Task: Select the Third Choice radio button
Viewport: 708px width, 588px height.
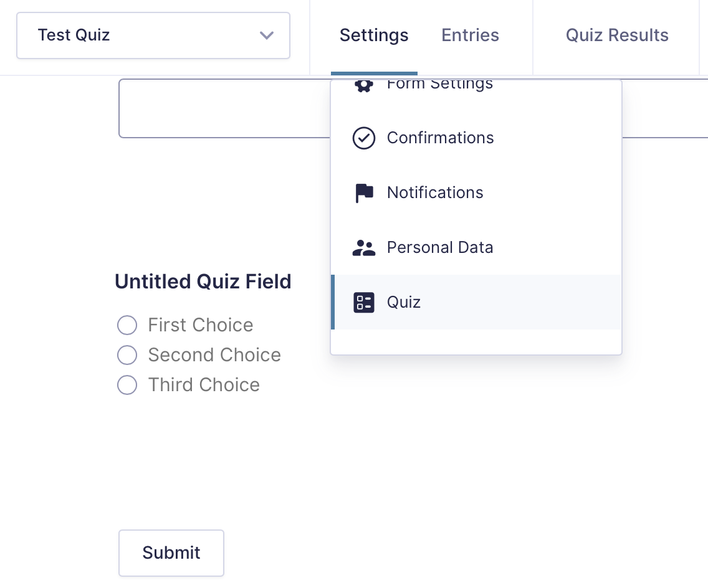Action: [x=127, y=385]
